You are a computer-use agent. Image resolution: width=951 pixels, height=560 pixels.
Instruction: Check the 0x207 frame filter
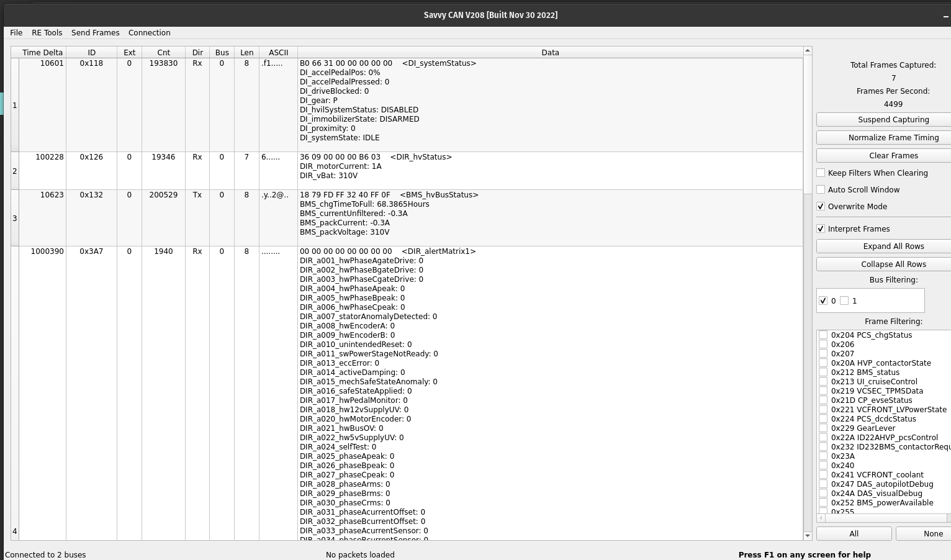[823, 354]
